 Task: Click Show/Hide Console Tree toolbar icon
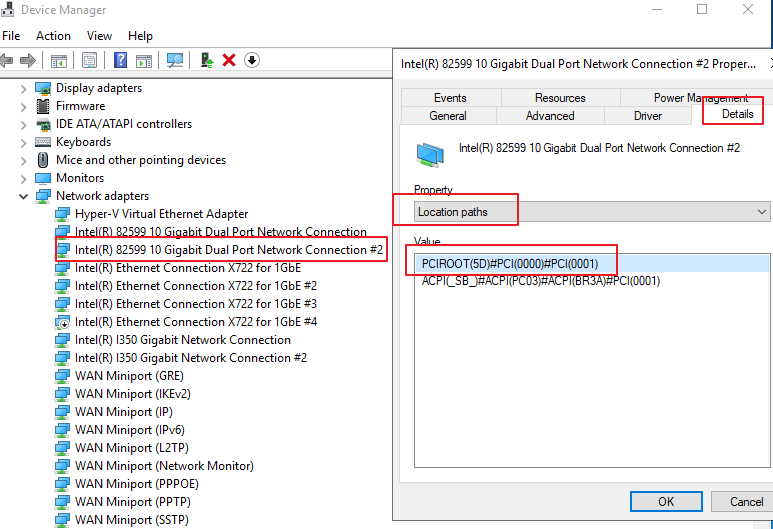click(x=59, y=60)
